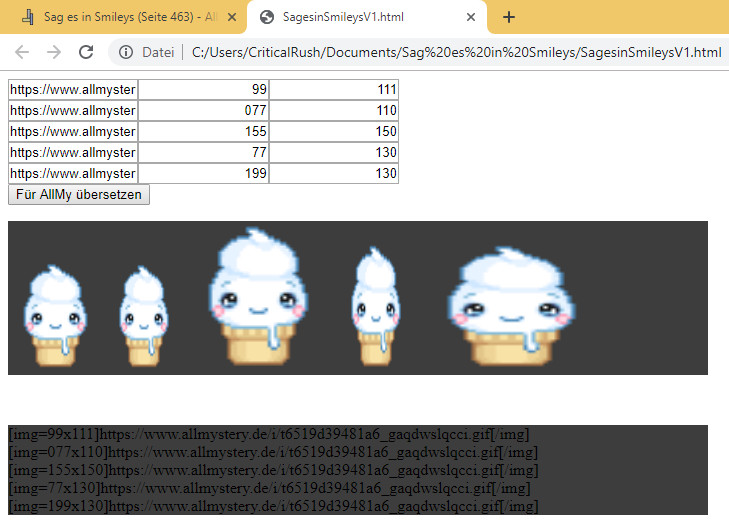Switch to Sag es in Smileys (Seite 463) tab
The height and width of the screenshot is (525, 729).
coord(124,17)
